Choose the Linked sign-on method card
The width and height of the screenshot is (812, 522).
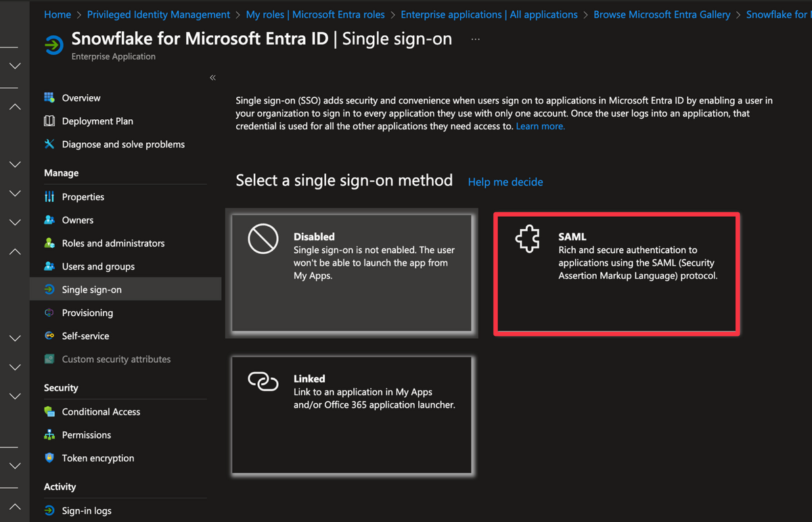coord(351,415)
